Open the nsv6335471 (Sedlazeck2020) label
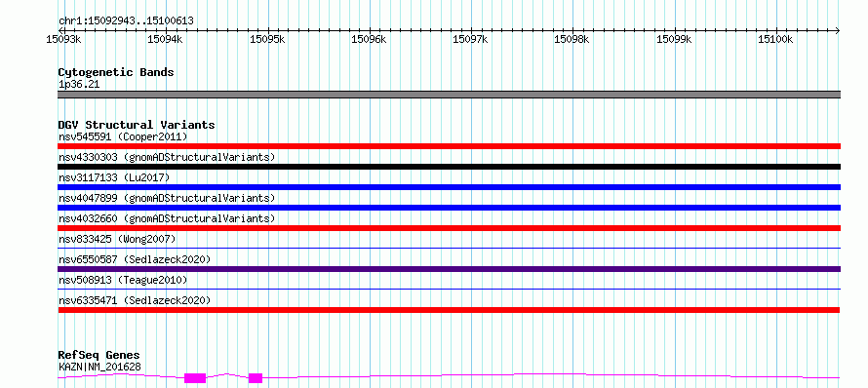This screenshot has width=868, height=388. click(135, 300)
